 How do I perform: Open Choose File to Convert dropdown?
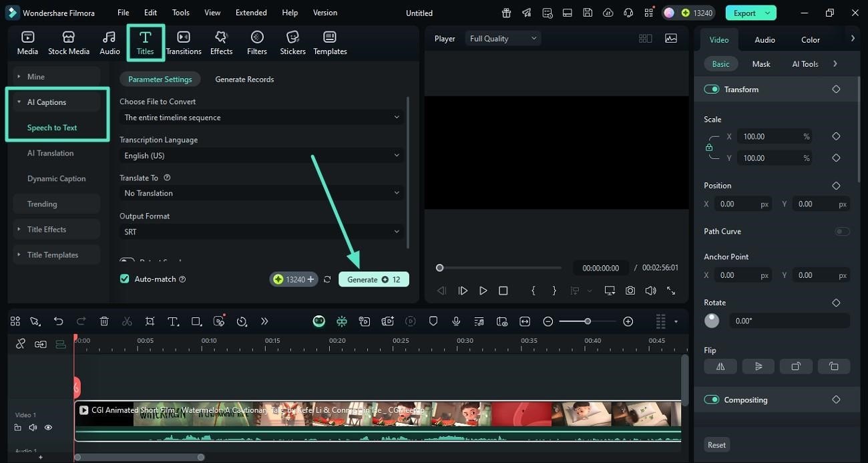tap(262, 118)
